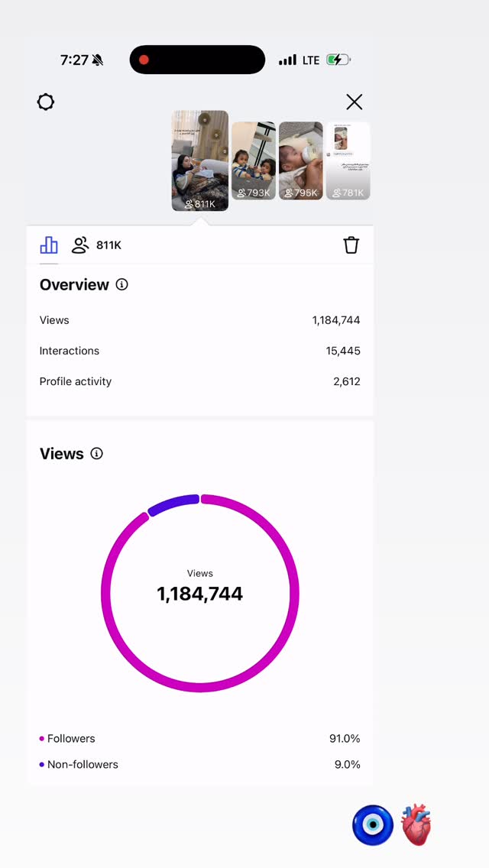Tap the anatomical heart emoji sticker

point(416,824)
